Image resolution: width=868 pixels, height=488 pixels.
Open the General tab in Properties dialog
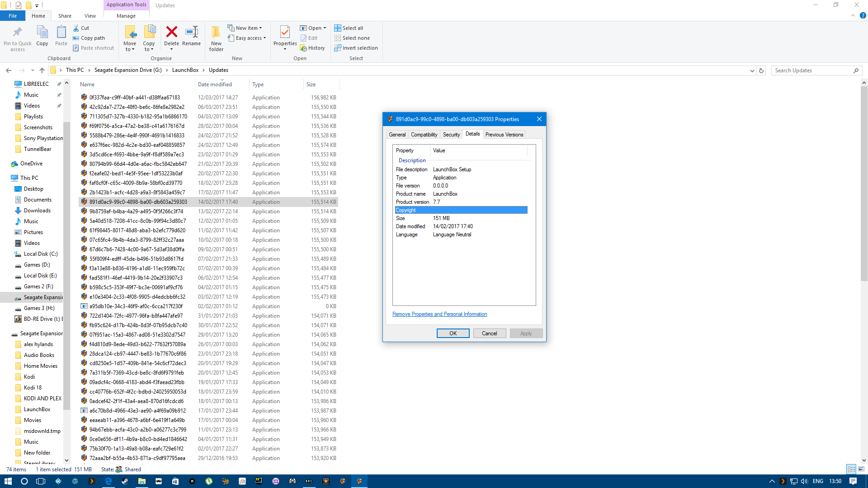coord(397,135)
